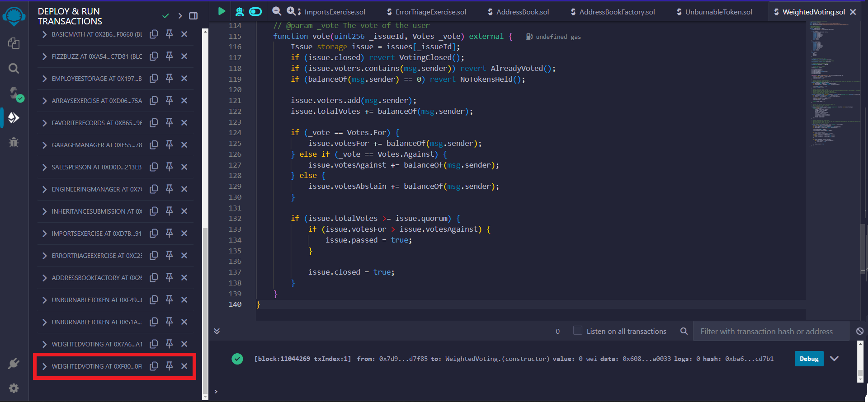The image size is (868, 402).
Task: Expand the transaction details chevron
Action: click(835, 359)
